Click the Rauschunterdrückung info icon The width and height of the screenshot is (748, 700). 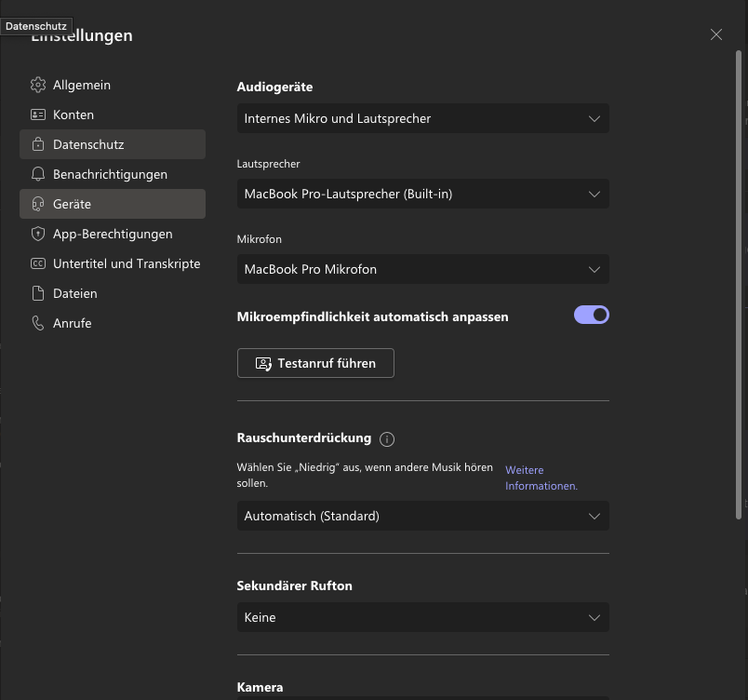pos(388,438)
